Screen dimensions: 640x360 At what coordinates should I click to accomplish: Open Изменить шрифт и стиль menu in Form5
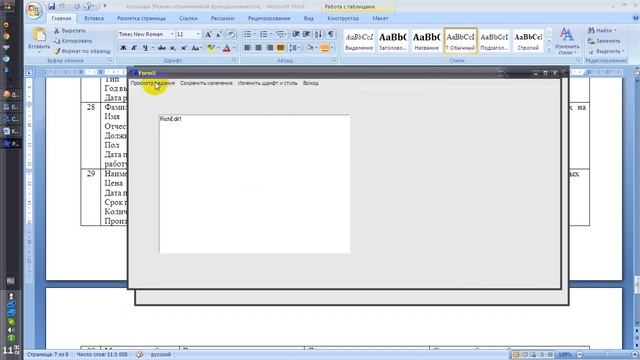pos(268,83)
